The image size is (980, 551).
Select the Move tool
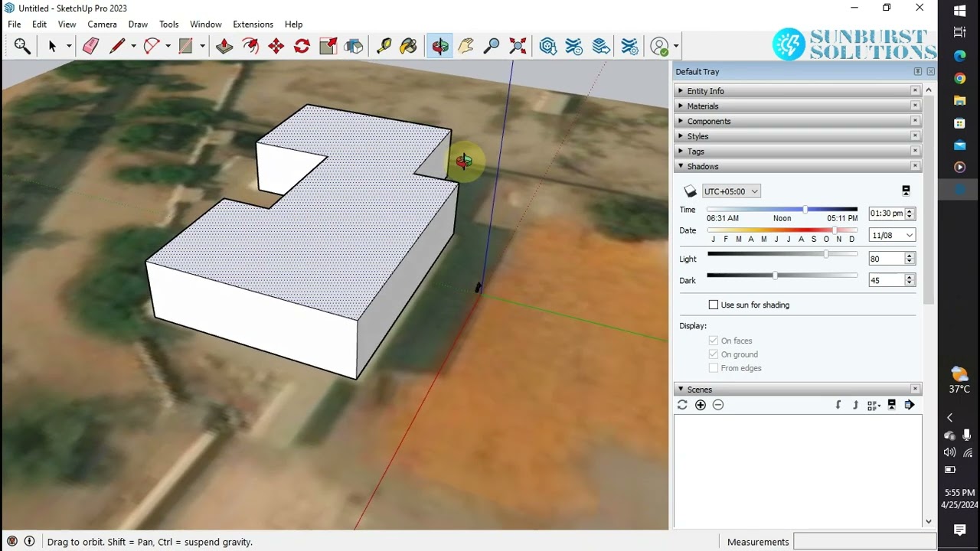click(x=276, y=47)
